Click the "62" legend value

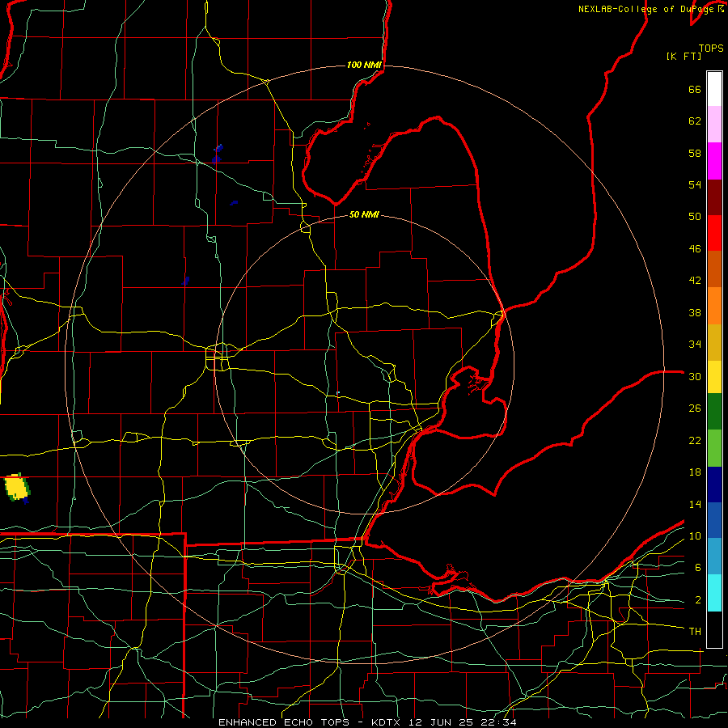coord(695,121)
